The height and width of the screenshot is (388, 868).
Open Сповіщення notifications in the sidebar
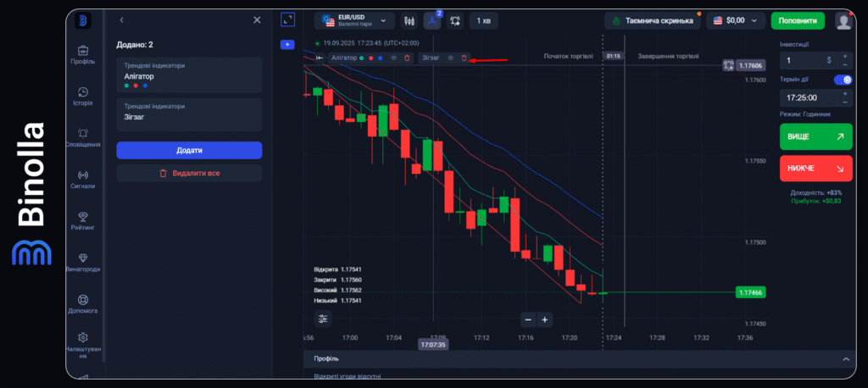coord(82,138)
